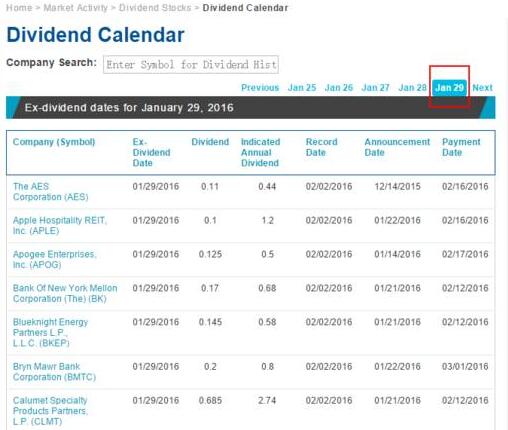Sort by Company (Symbol) column header
Viewport: 508px width, 430px height.
(x=54, y=142)
